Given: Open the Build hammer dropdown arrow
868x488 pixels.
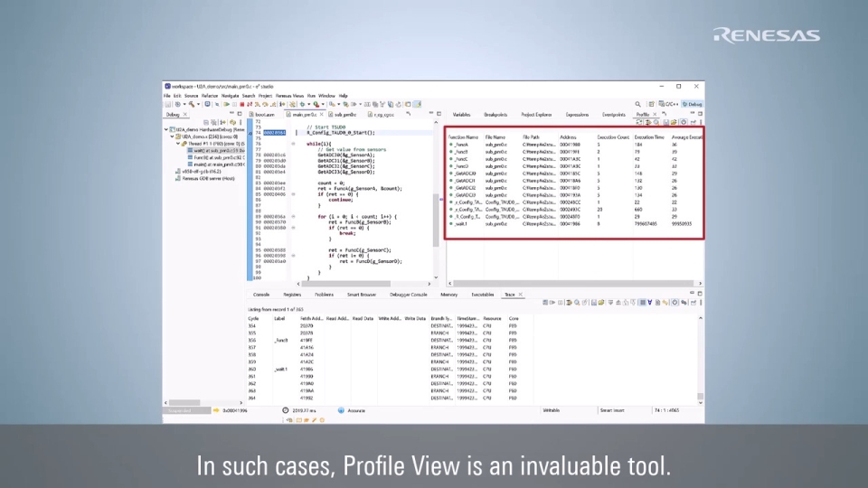Looking at the screenshot, I should (198, 104).
